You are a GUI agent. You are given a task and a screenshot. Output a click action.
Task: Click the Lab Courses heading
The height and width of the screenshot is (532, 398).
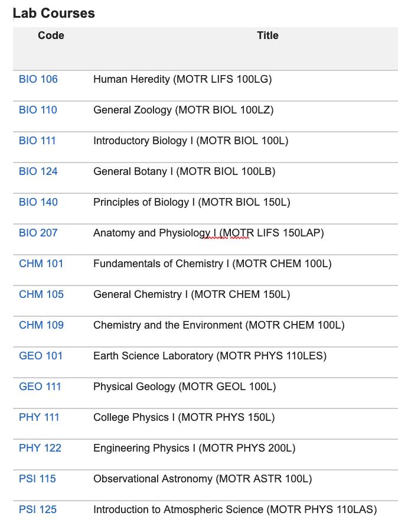coord(54,13)
